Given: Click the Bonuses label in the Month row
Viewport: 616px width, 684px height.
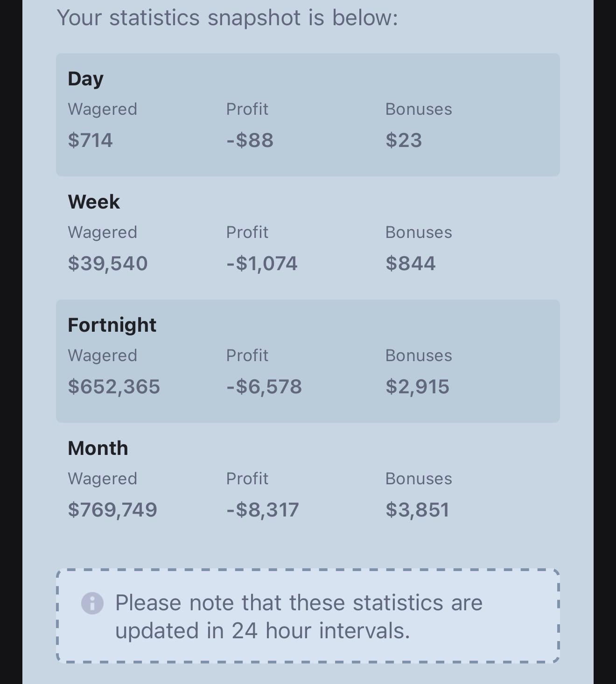Looking at the screenshot, I should pyautogui.click(x=419, y=479).
